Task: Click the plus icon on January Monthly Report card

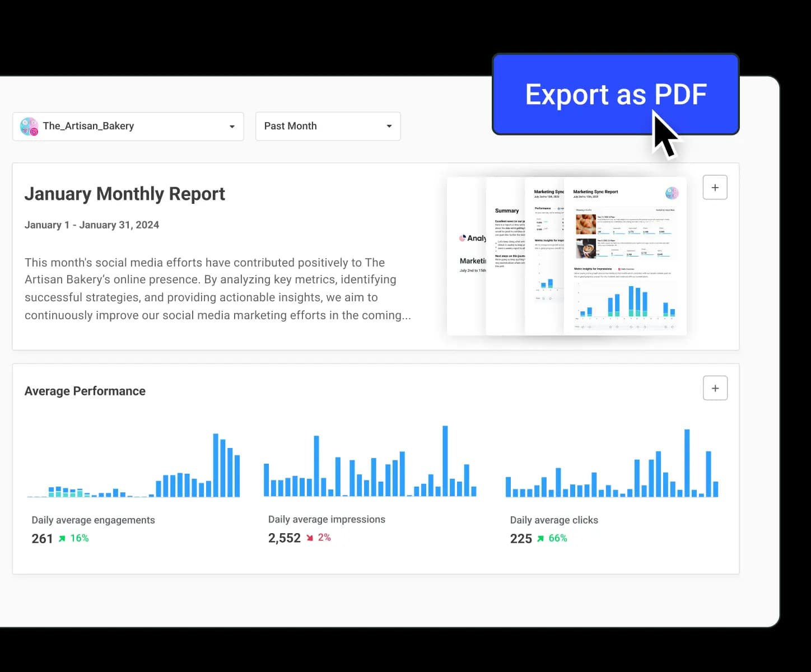Action: 715,187
